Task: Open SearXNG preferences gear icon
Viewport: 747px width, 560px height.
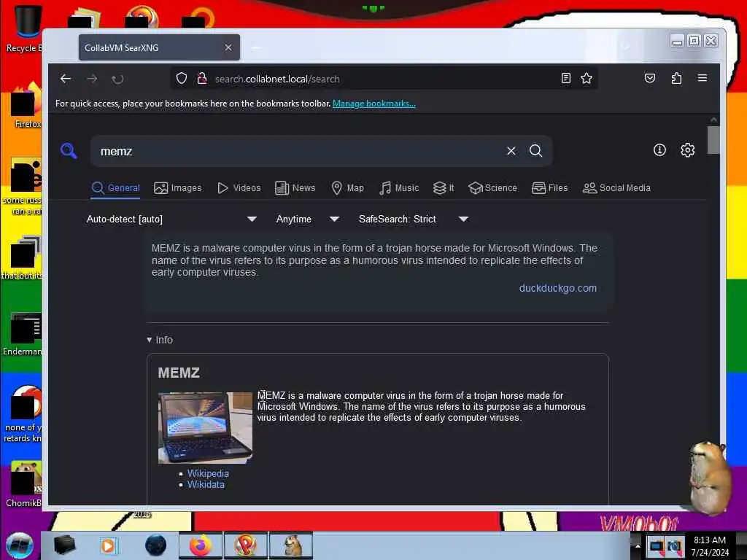Action: 687,150
